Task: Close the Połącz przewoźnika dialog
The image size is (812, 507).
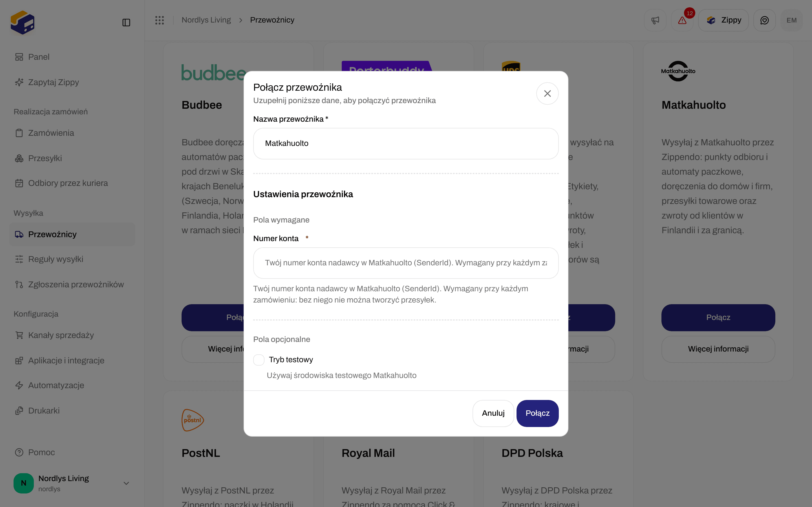Action: [547, 94]
